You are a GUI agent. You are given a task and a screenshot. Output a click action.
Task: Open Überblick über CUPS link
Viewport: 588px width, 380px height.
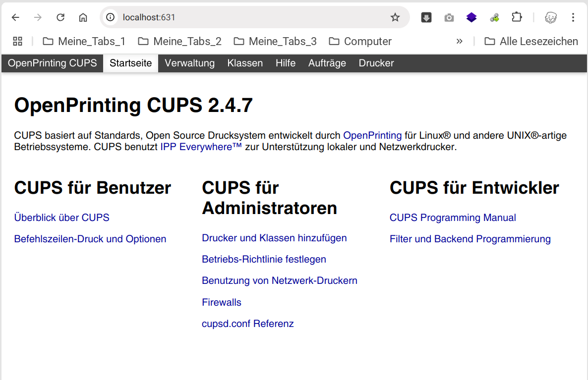click(61, 217)
